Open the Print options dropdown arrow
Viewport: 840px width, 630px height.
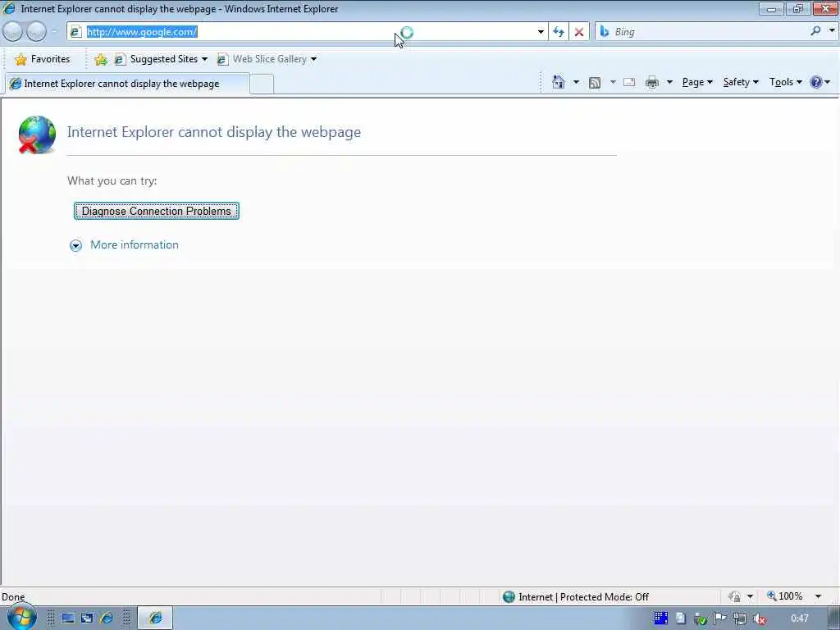point(669,82)
